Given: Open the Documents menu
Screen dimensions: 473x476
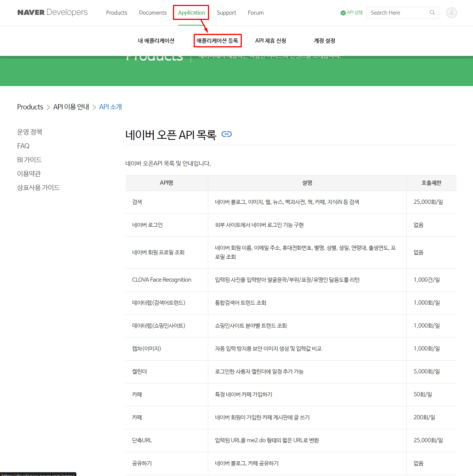Looking at the screenshot, I should [153, 13].
